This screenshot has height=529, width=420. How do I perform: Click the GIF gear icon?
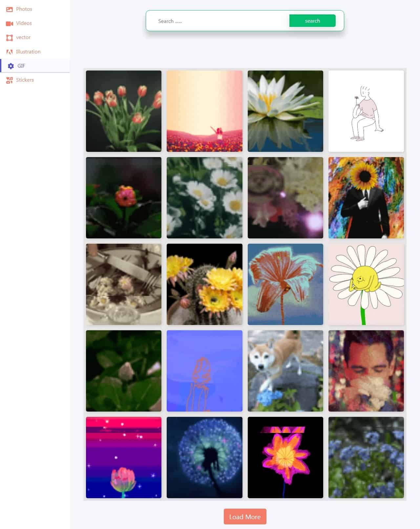(11, 66)
